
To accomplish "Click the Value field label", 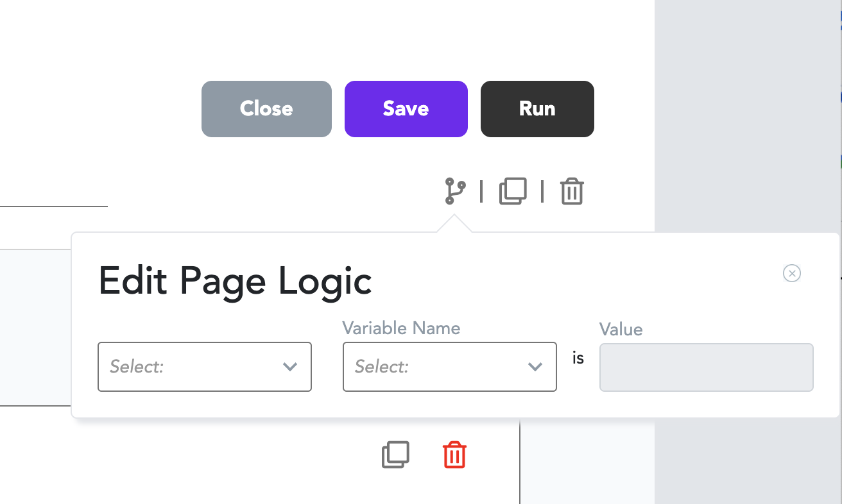I will pyautogui.click(x=621, y=330).
